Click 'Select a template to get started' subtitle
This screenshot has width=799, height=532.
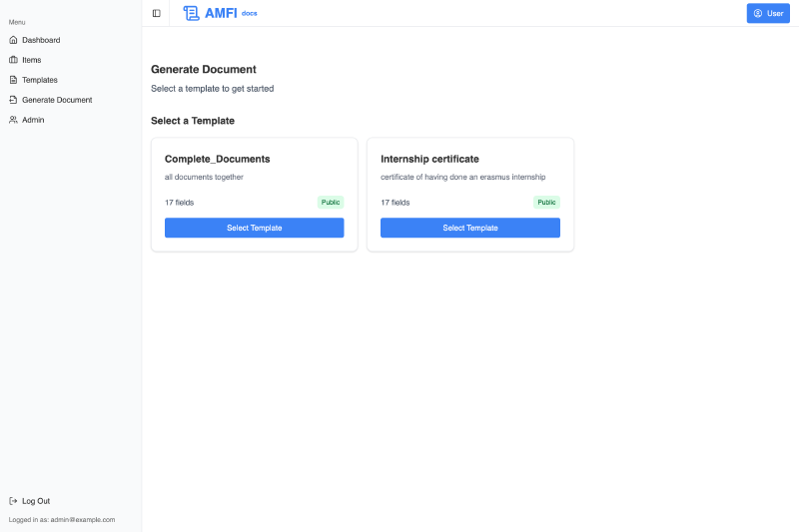pos(212,89)
